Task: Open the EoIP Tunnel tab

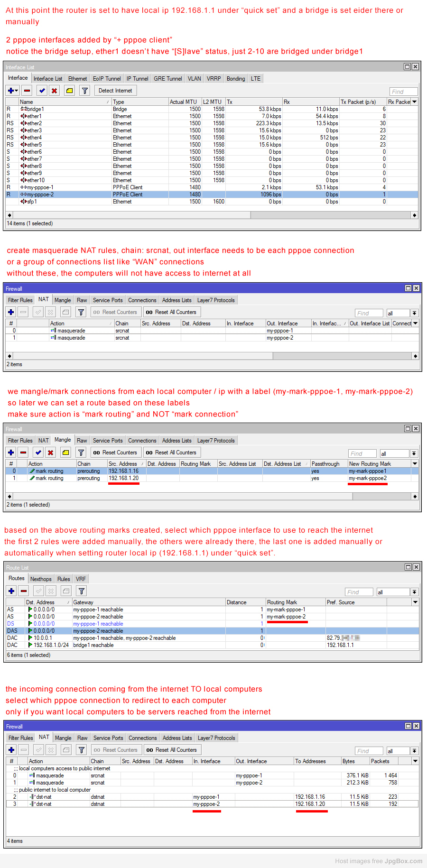Action: click(x=107, y=79)
